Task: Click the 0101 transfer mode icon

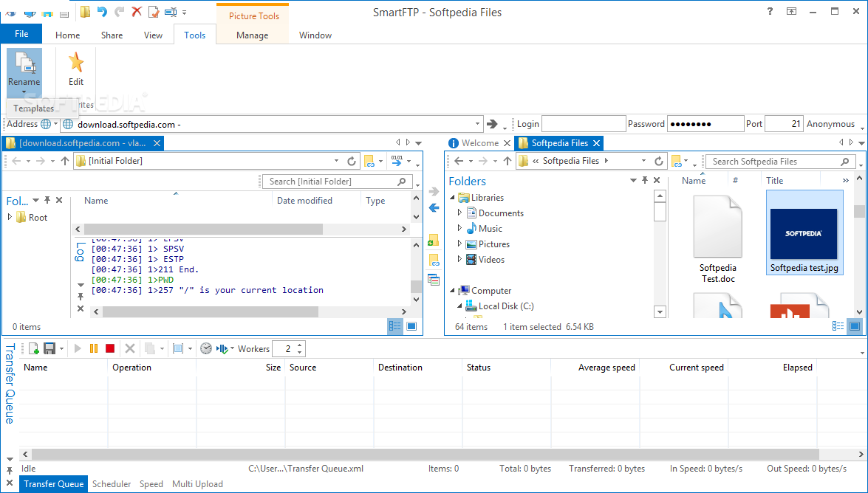Action: coord(397,160)
